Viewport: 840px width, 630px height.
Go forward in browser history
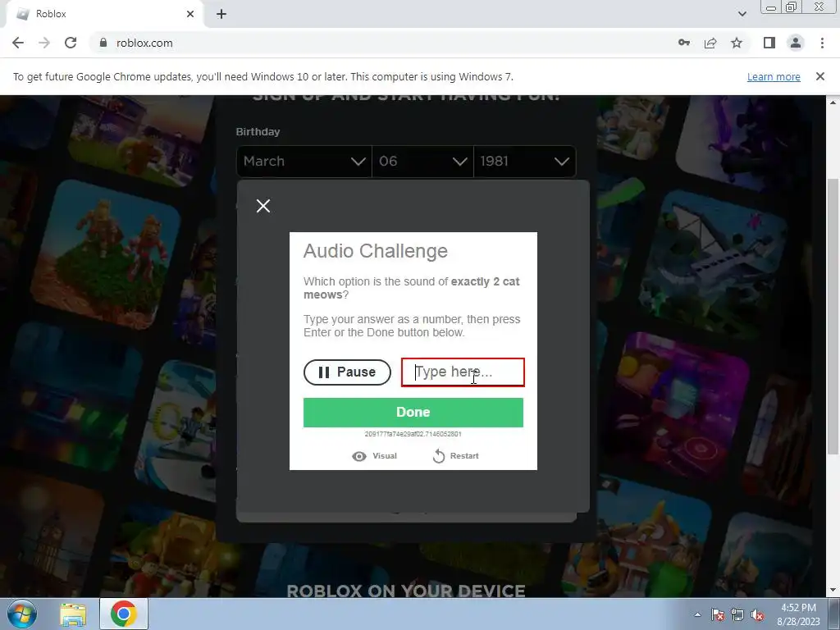coord(44,43)
